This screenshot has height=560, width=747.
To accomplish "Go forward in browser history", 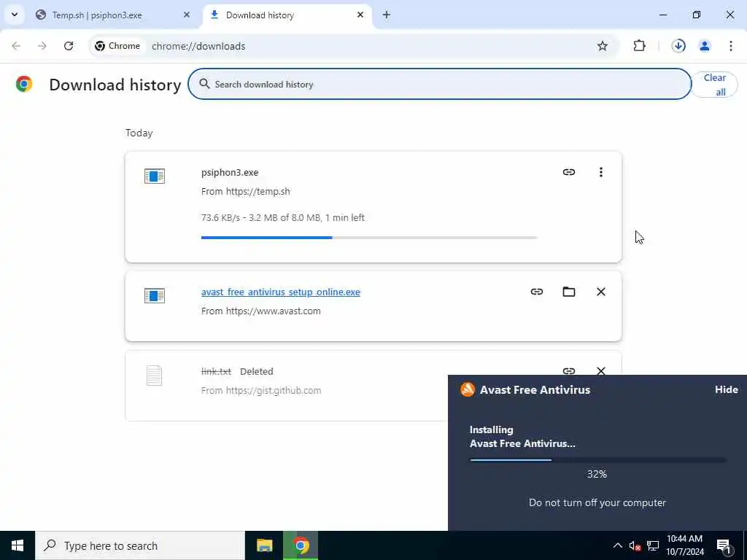I will coord(42,46).
